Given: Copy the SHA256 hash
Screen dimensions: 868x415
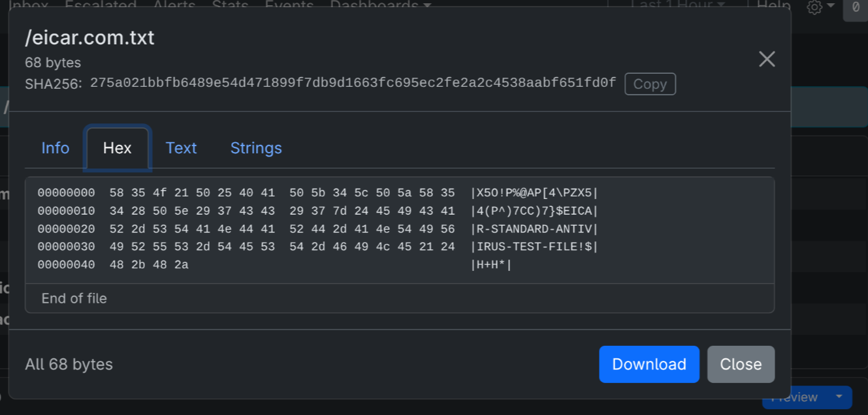Looking at the screenshot, I should pyautogui.click(x=650, y=84).
